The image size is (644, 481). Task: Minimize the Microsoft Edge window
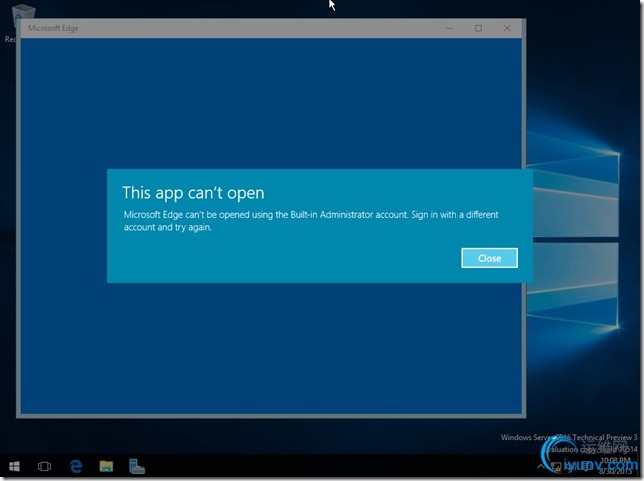pos(450,28)
